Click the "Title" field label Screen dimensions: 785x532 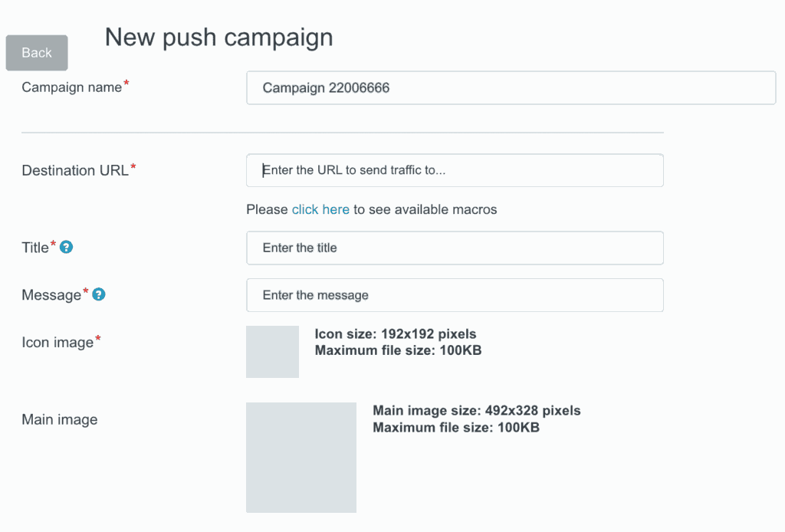pos(35,248)
